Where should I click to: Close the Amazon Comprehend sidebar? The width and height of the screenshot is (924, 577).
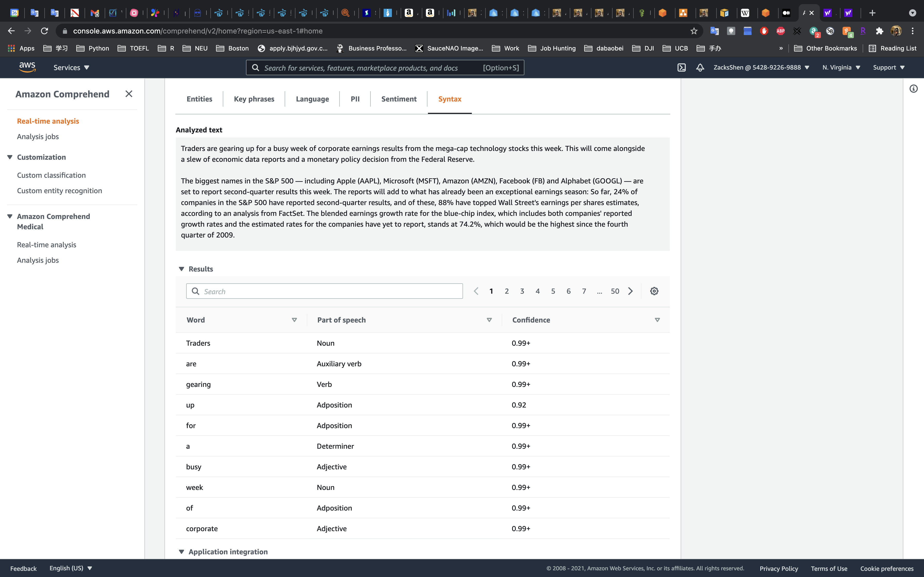(x=129, y=94)
